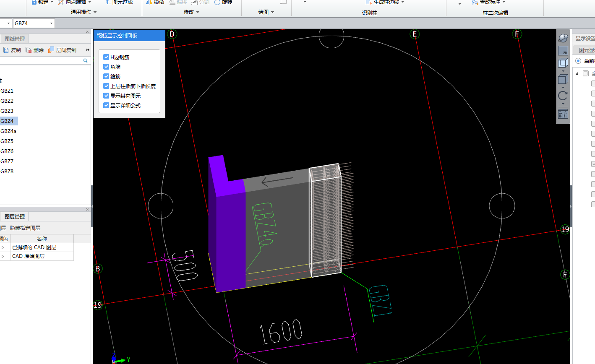
Task: Click the 柱二次编辑 group label
Action: tap(496, 13)
